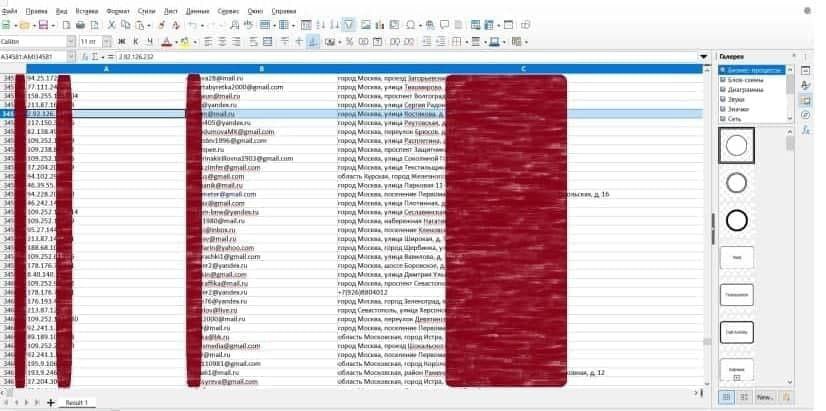This screenshot has width=826, height=411.
Task: Center cell text horizontally
Action: pyautogui.click(x=222, y=42)
